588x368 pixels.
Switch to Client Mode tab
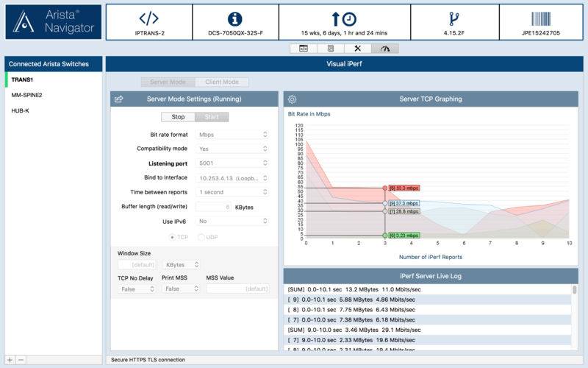222,82
